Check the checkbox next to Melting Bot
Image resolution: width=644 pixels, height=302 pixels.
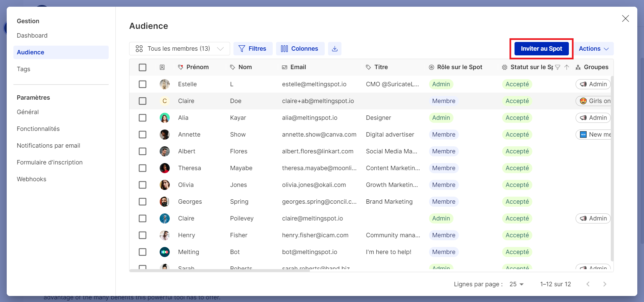tap(143, 252)
